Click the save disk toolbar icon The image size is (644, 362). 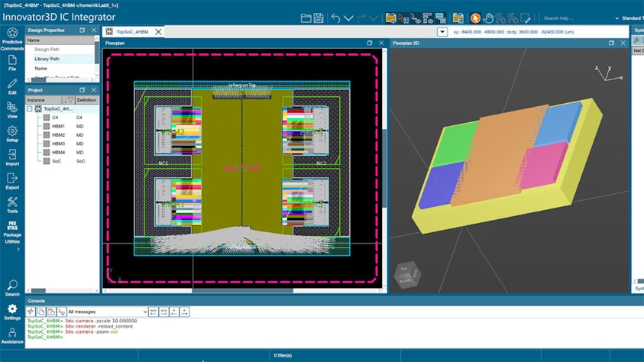tap(319, 18)
